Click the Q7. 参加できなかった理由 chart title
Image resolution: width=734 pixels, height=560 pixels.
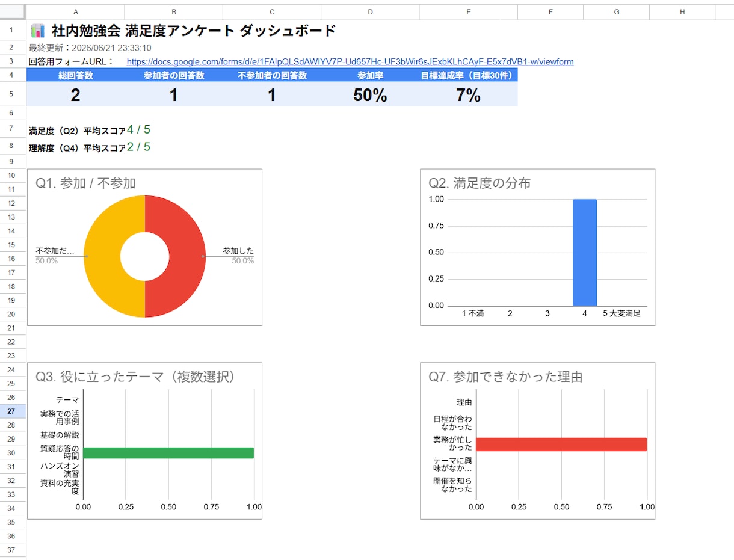(x=505, y=377)
